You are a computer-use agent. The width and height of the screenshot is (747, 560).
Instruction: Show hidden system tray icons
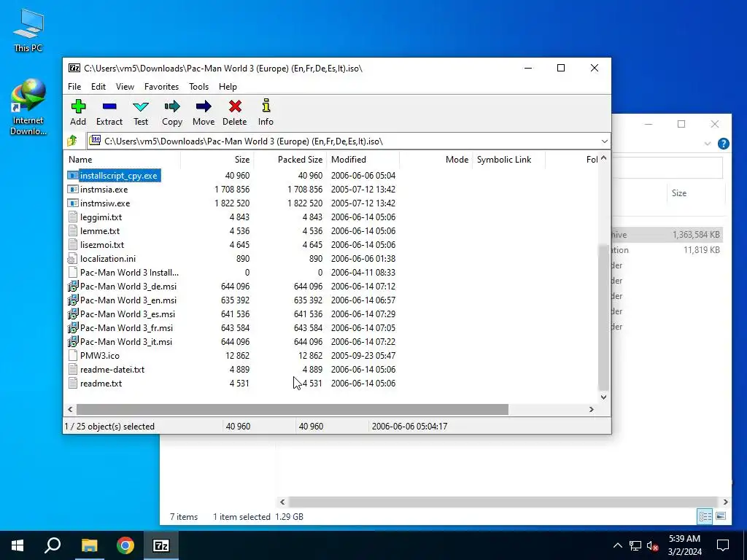click(617, 545)
